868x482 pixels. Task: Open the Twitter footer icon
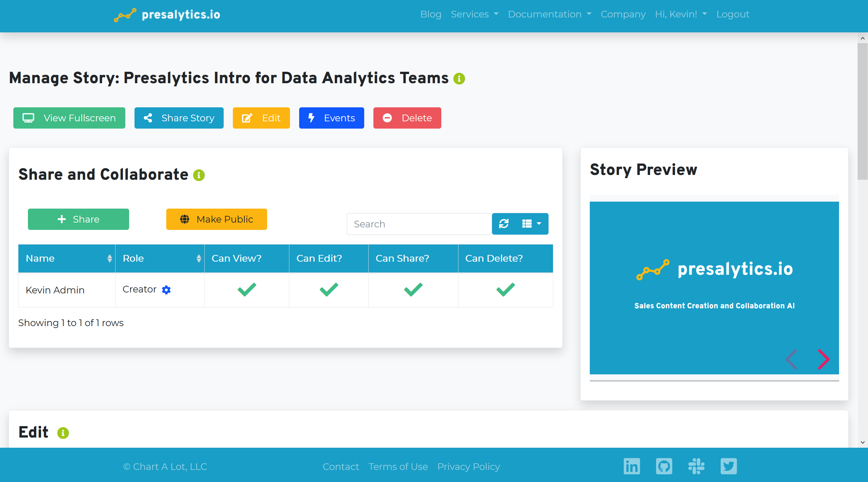728,466
